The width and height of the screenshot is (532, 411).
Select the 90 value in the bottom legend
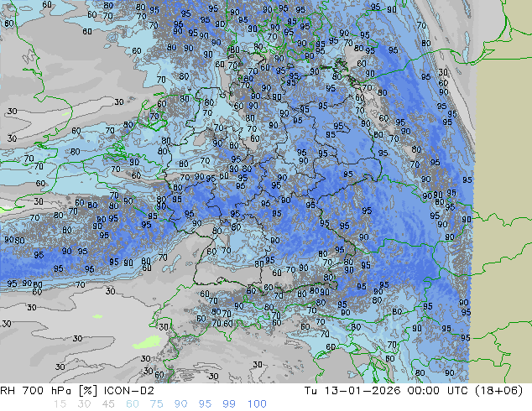pos(181,403)
